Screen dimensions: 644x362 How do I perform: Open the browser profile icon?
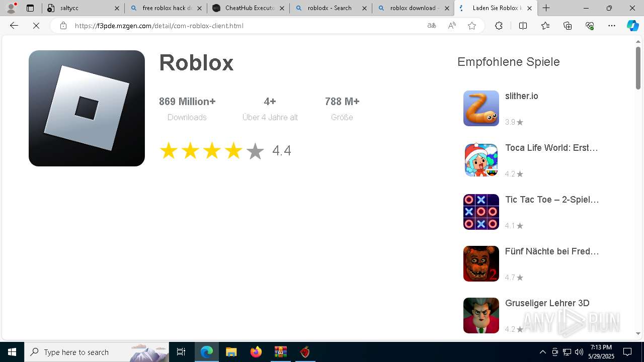11,8
